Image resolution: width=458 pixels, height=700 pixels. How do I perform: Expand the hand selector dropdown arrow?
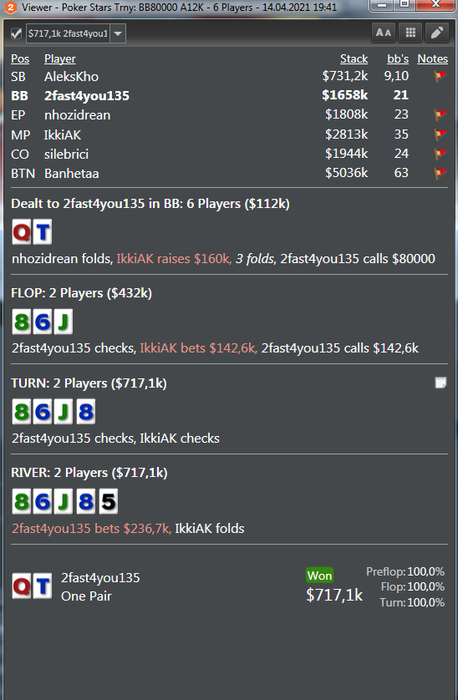click(x=118, y=33)
